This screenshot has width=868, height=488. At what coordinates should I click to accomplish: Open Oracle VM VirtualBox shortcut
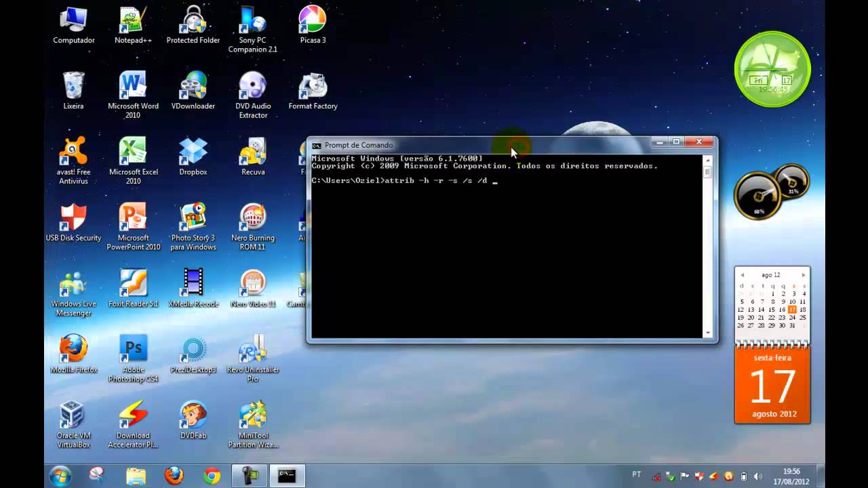click(x=73, y=425)
